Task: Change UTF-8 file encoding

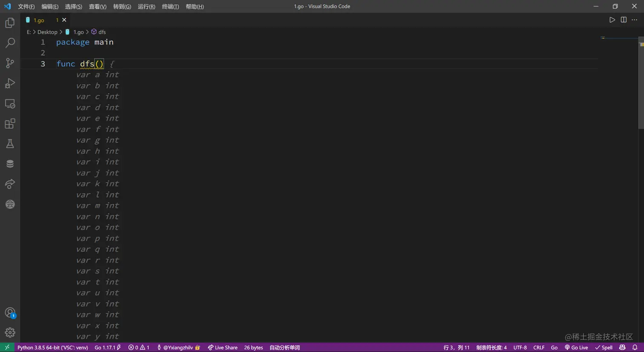Action: tap(520, 347)
